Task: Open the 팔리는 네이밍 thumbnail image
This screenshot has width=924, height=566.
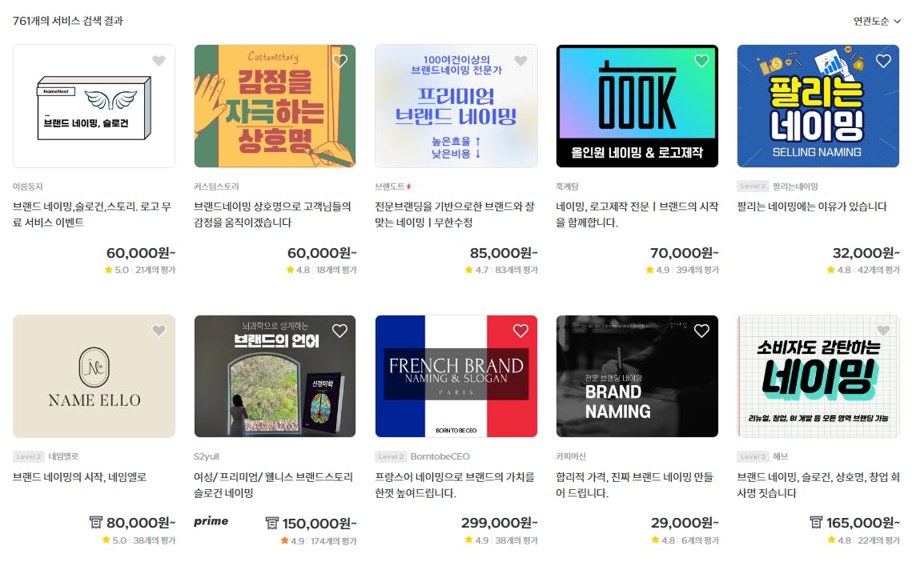Action: [x=818, y=106]
